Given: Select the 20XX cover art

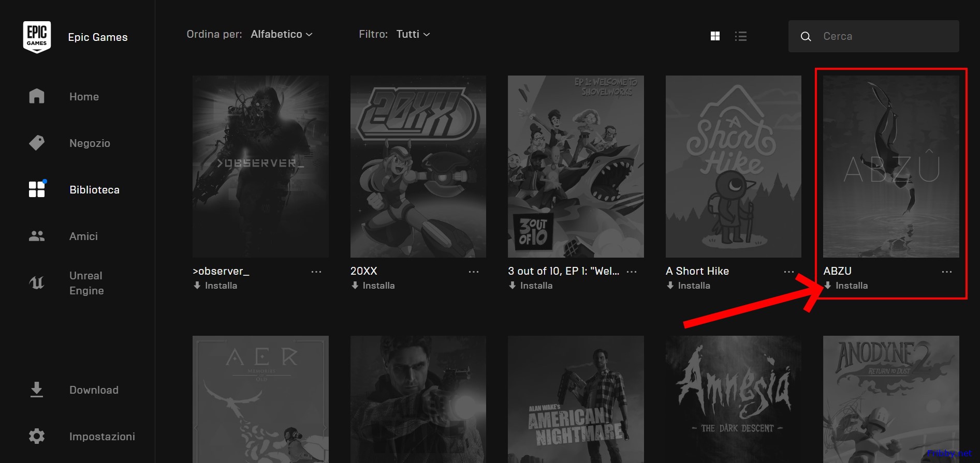Looking at the screenshot, I should coord(418,167).
